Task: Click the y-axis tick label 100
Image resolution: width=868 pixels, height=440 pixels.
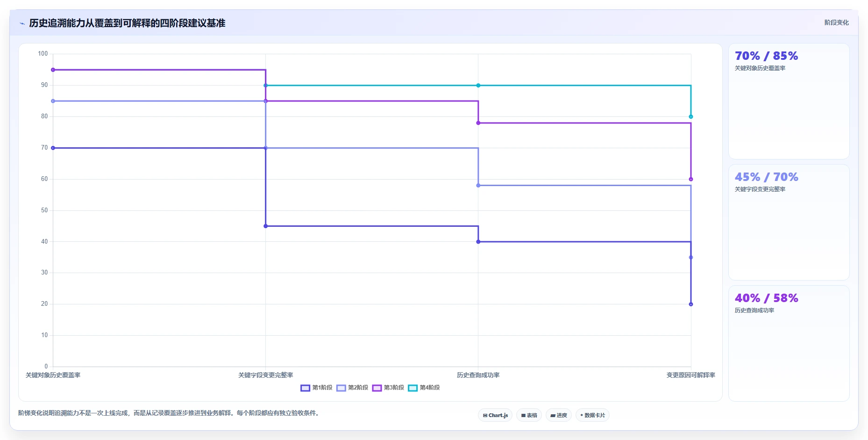Action: click(x=43, y=54)
